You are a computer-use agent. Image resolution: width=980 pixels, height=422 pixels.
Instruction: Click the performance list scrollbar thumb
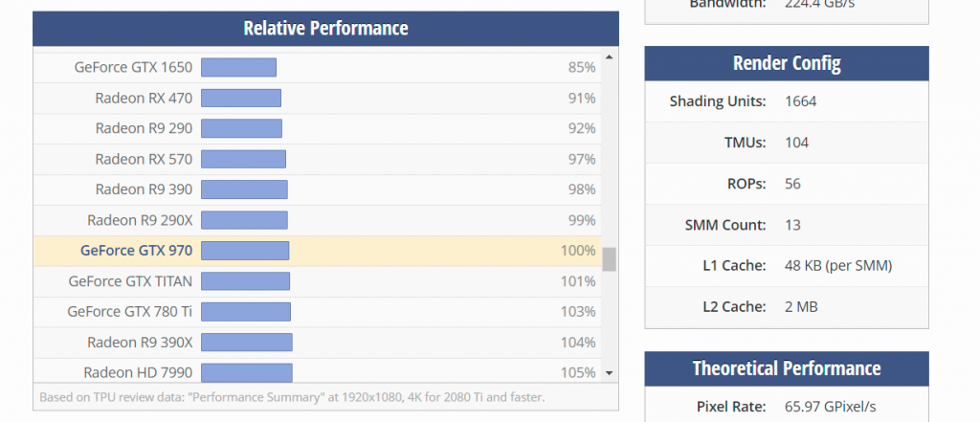[x=609, y=259]
